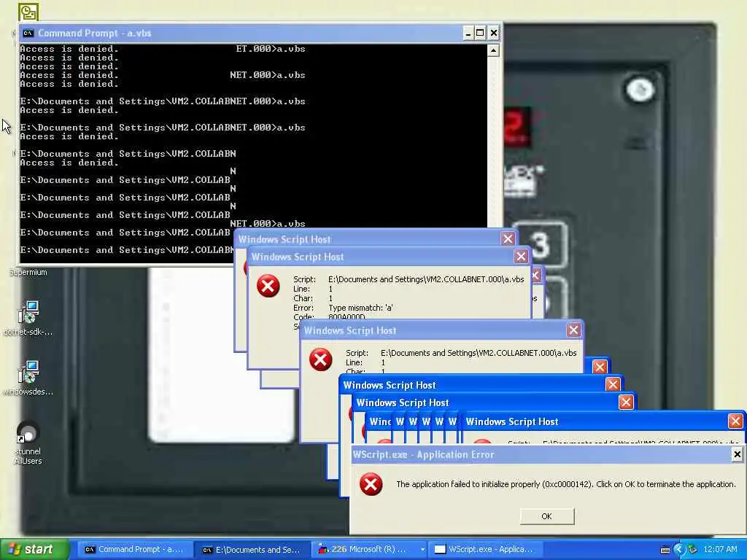Minimize the Command Prompt window
The width and height of the screenshot is (747, 560).
(468, 33)
